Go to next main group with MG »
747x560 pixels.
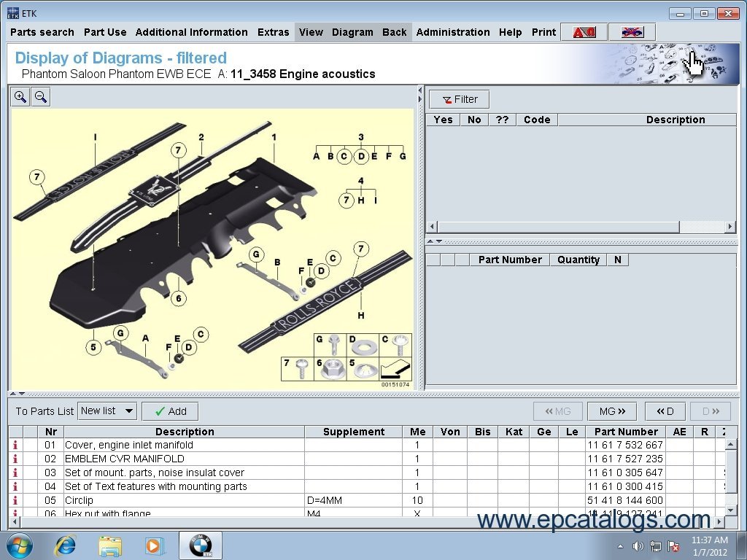coord(612,411)
